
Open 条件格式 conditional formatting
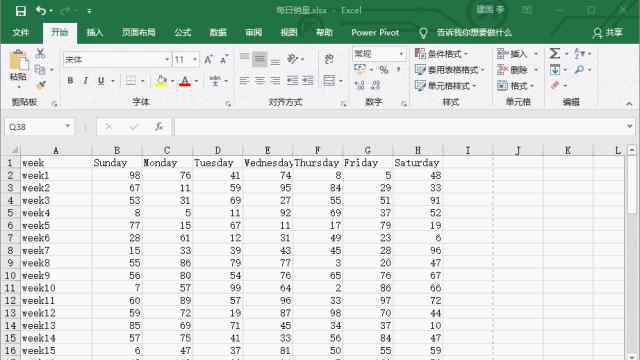pos(441,54)
